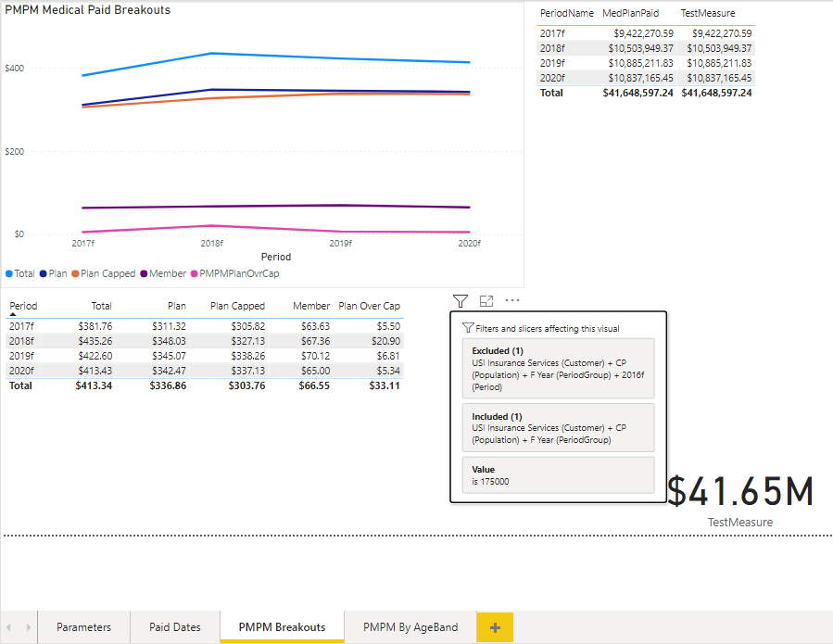Select 2017f row in the PeriodName table
Image resolution: width=833 pixels, height=644 pixels.
[646, 33]
